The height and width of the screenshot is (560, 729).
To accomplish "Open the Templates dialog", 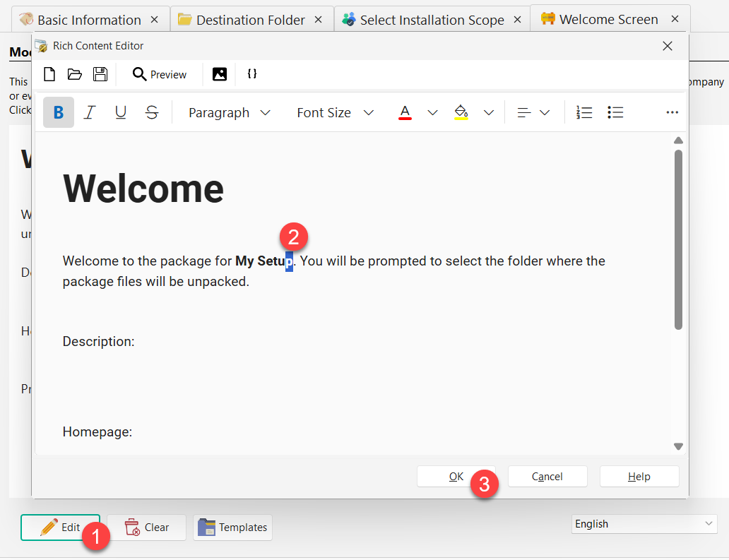I will point(232,527).
